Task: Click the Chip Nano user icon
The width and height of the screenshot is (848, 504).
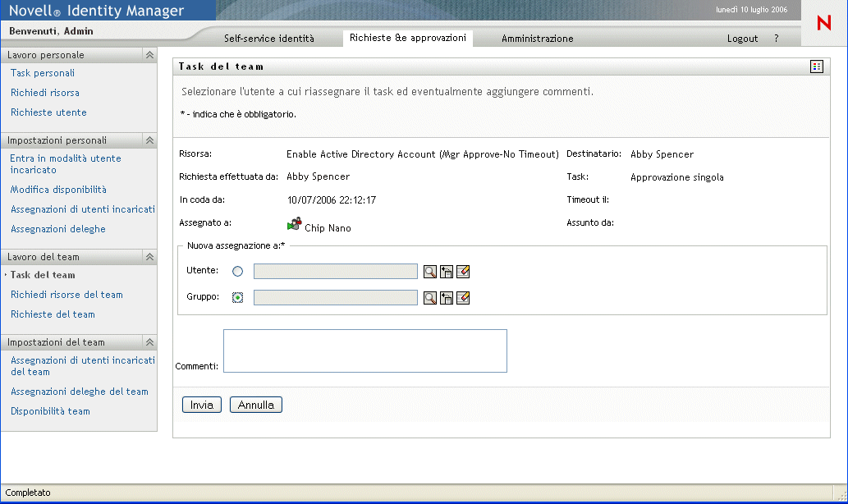Action: [294, 224]
